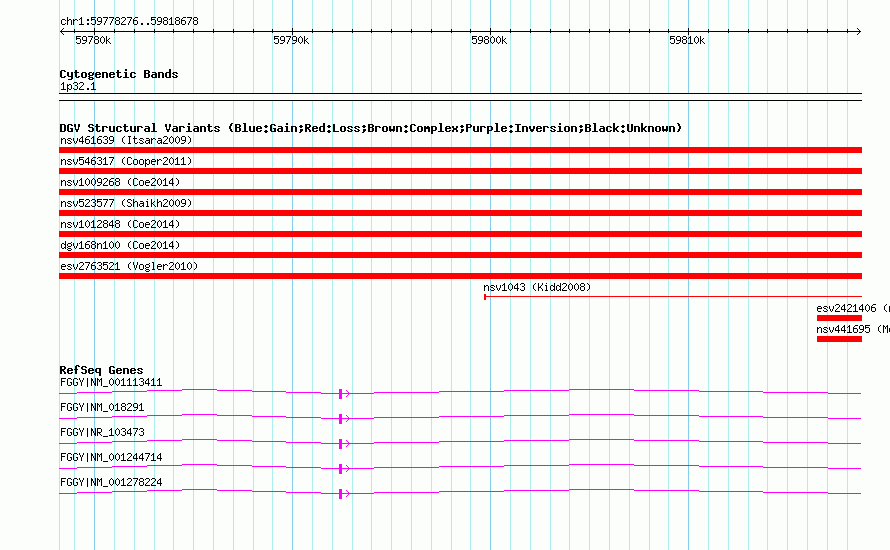Image resolution: width=890 pixels, height=550 pixels.
Task: Open the nsv523577 (Shaikh2009) variant label
Action: click(126, 203)
